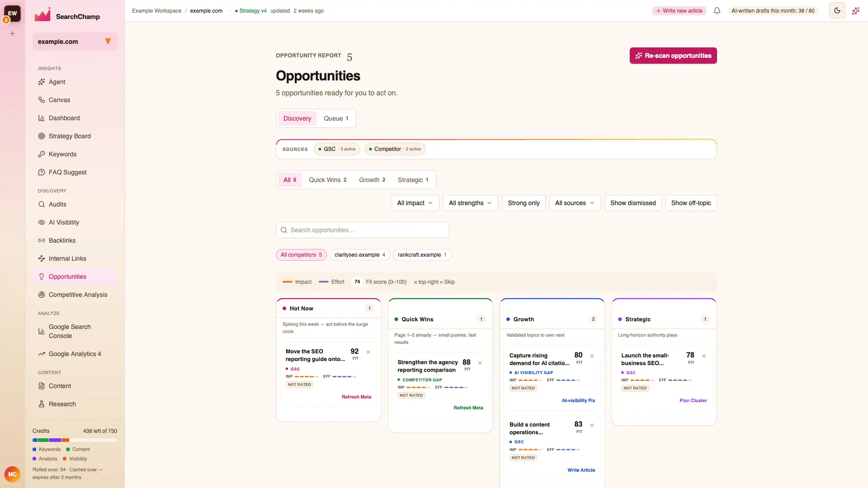Focus the Search opportunities field

click(x=362, y=230)
